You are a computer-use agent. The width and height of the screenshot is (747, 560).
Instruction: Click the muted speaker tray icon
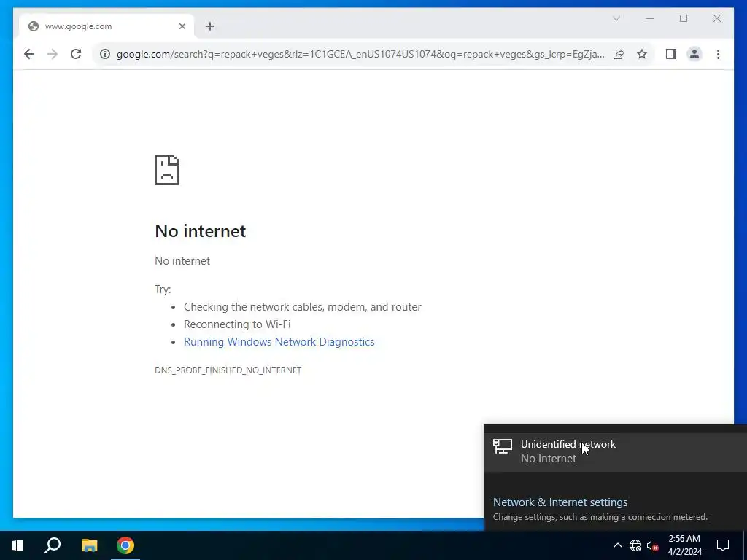pos(652,545)
